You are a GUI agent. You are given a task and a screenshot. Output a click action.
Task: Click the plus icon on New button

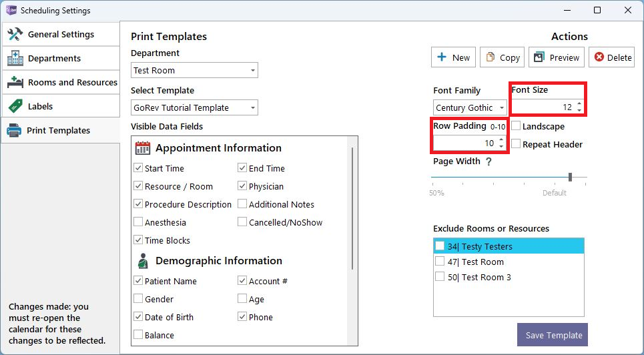442,57
